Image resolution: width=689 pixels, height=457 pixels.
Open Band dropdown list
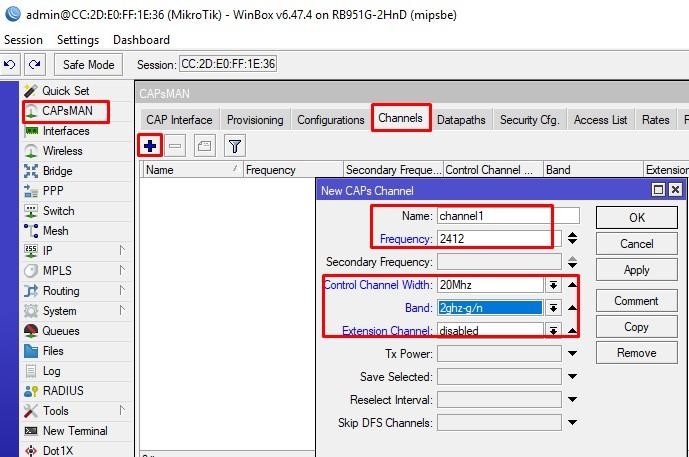point(553,308)
